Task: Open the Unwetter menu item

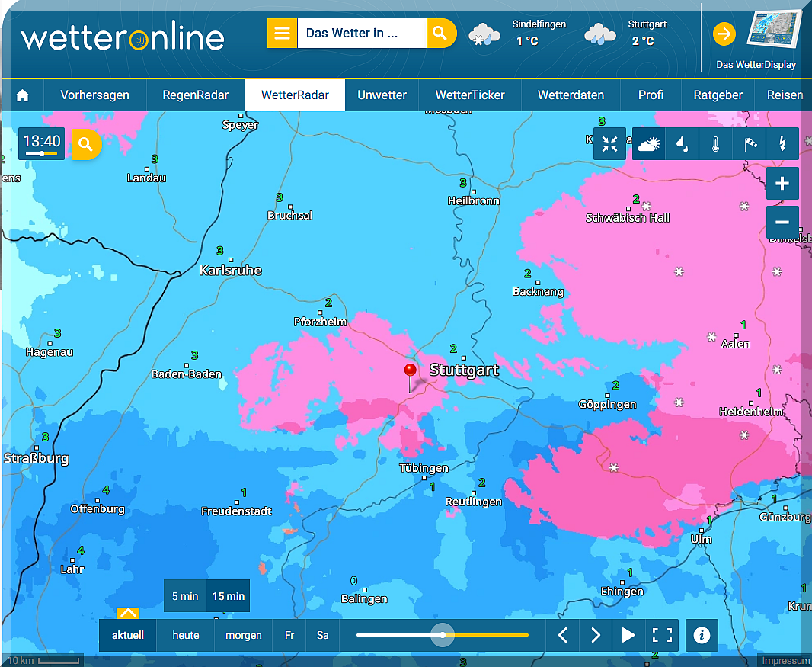Action: tap(382, 95)
